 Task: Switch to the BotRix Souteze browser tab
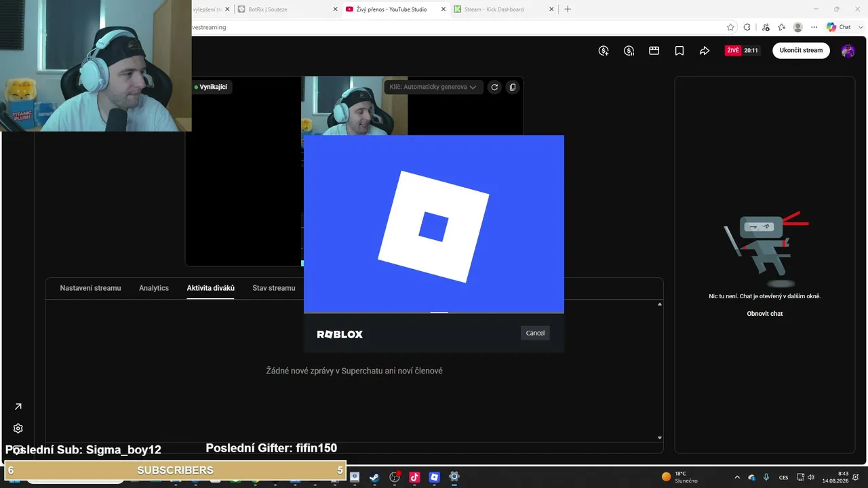pos(288,9)
